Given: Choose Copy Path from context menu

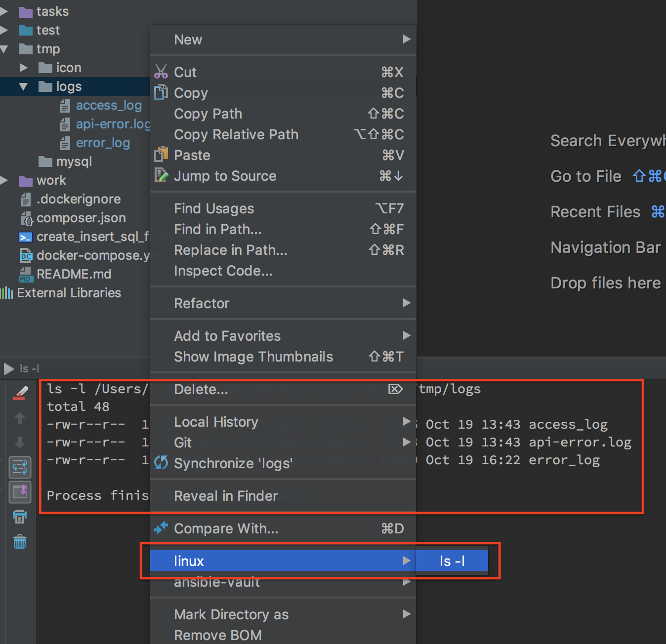Looking at the screenshot, I should (x=283, y=114).
